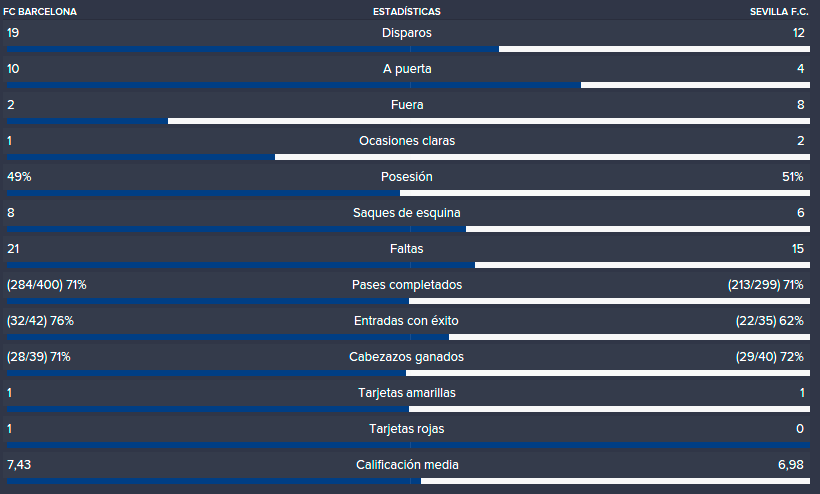Click the SEVILLA F.C. team header

[779, 12]
